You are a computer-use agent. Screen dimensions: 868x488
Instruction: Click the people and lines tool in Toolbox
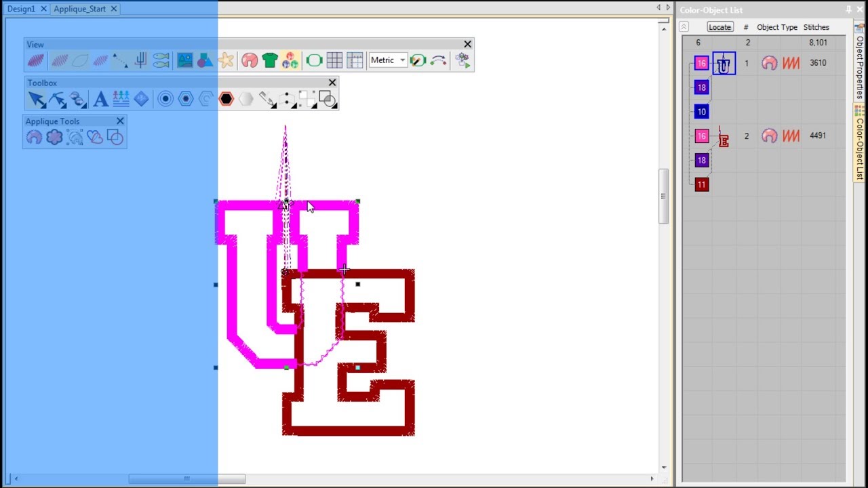[x=121, y=100]
